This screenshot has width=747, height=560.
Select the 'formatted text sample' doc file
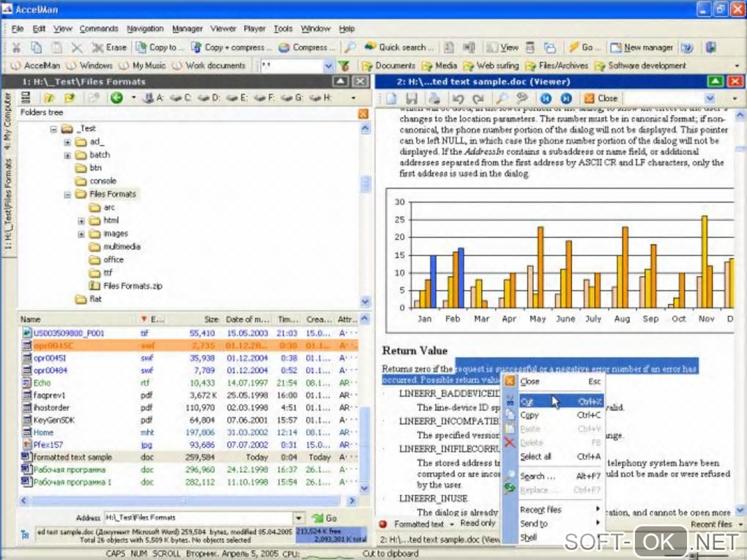pos(188,457)
